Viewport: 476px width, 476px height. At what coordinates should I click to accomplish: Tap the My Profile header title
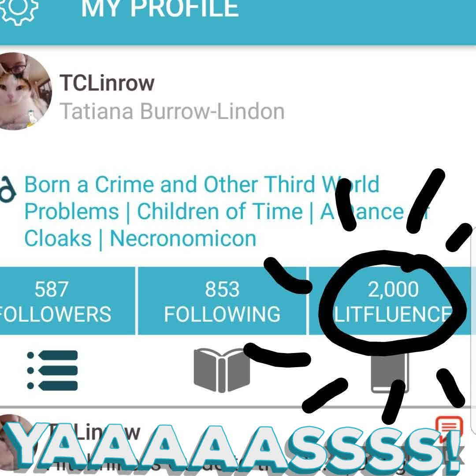(160, 8)
